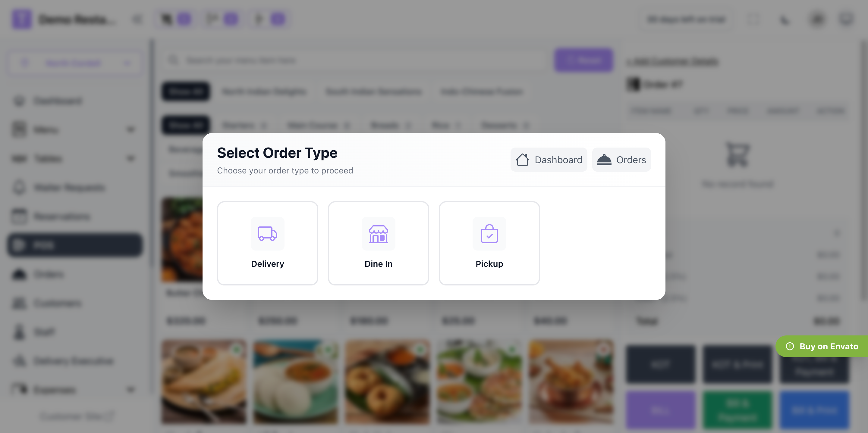Choose the Pickup order type label
This screenshot has height=433, width=868.
[x=489, y=264]
